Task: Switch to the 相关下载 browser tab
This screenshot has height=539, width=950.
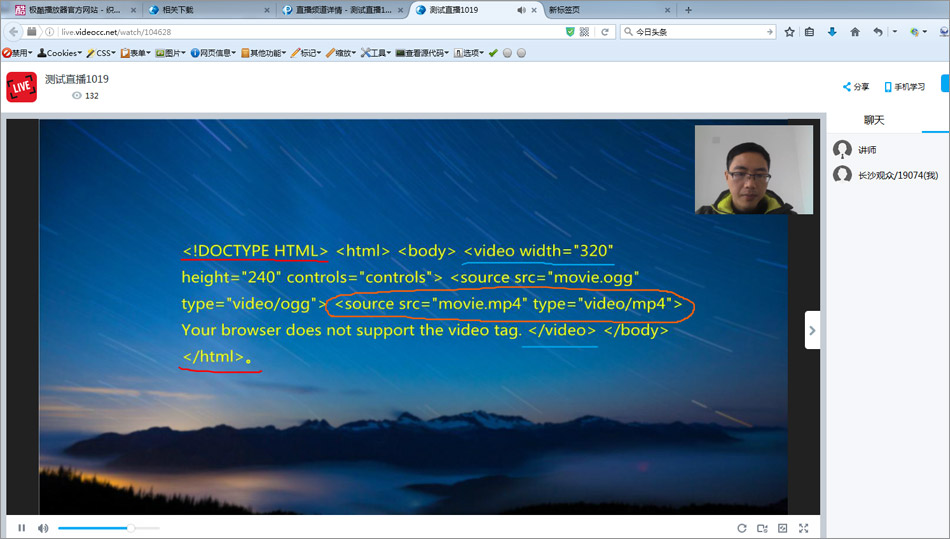Action: coord(203,10)
